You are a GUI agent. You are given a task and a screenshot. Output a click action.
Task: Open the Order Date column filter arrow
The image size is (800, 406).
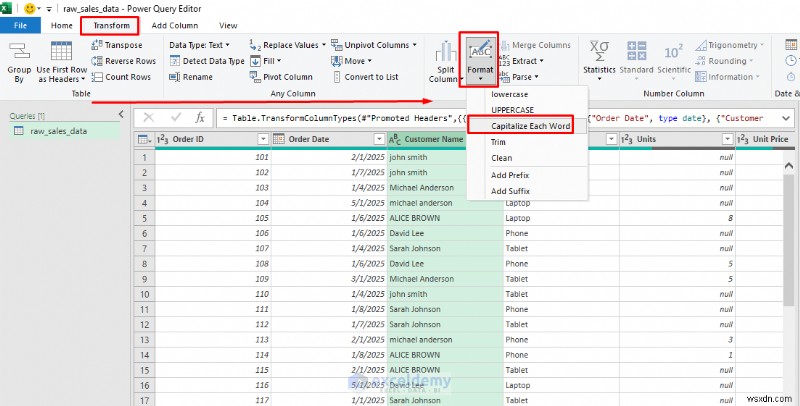379,139
